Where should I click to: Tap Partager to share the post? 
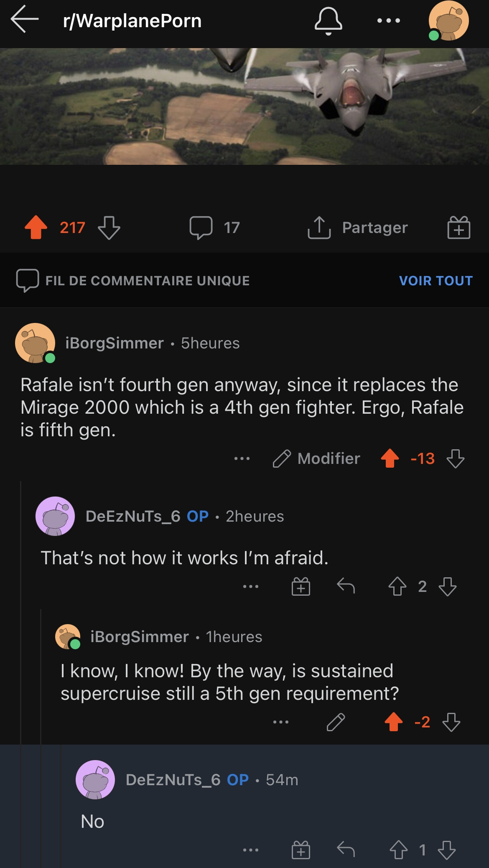[x=358, y=228]
